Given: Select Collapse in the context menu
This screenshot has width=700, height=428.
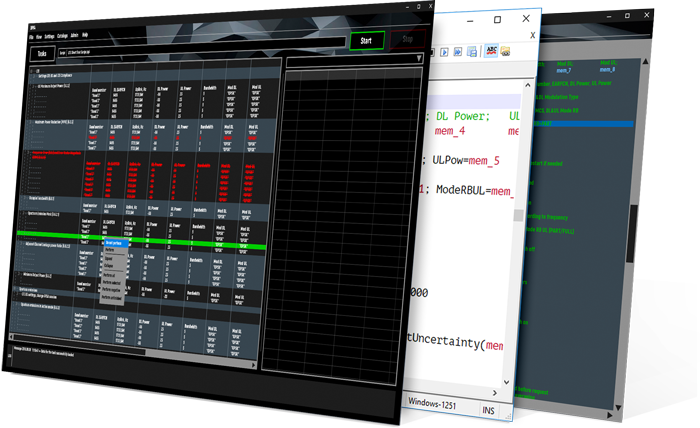Looking at the screenshot, I should [x=108, y=266].
